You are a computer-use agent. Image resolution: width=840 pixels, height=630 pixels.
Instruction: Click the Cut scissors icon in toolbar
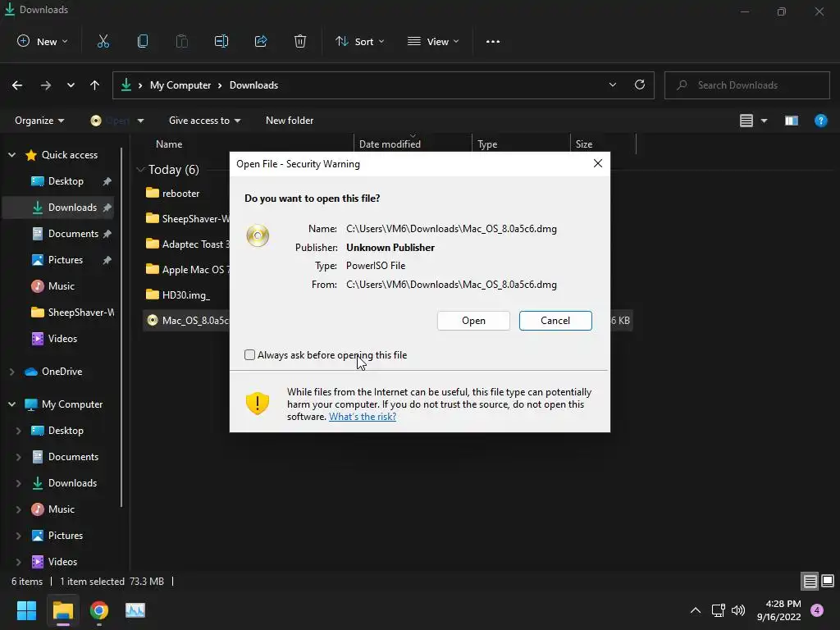click(103, 41)
